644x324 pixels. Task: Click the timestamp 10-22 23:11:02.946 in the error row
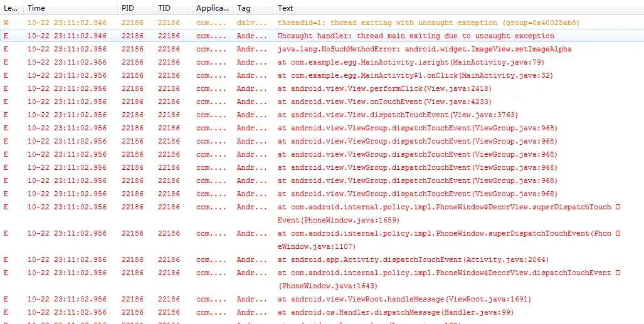click(x=67, y=36)
